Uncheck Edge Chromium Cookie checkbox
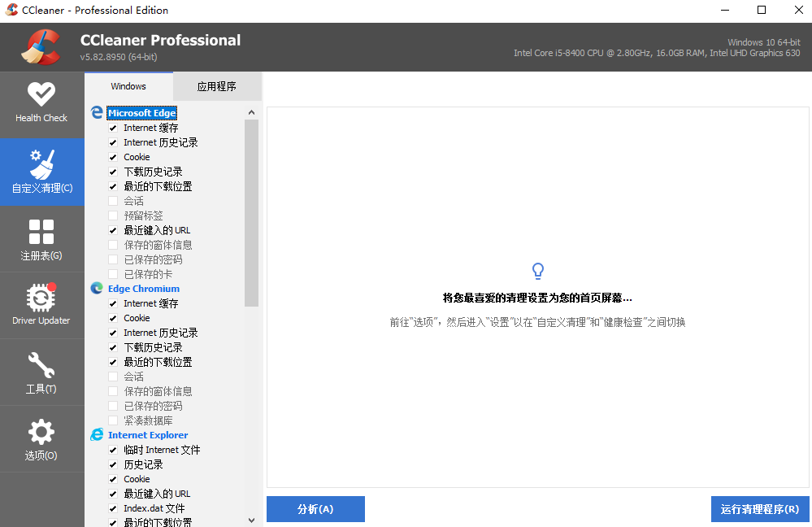Image resolution: width=812 pixels, height=527 pixels. (113, 318)
